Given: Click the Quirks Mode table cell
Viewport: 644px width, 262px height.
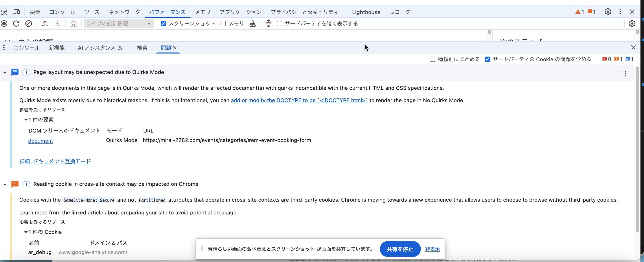Looking at the screenshot, I should (x=122, y=140).
